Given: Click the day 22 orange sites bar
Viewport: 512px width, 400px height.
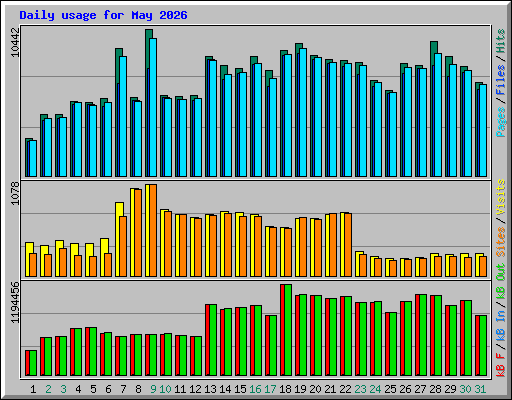Looking at the screenshot, I should click(x=348, y=245).
